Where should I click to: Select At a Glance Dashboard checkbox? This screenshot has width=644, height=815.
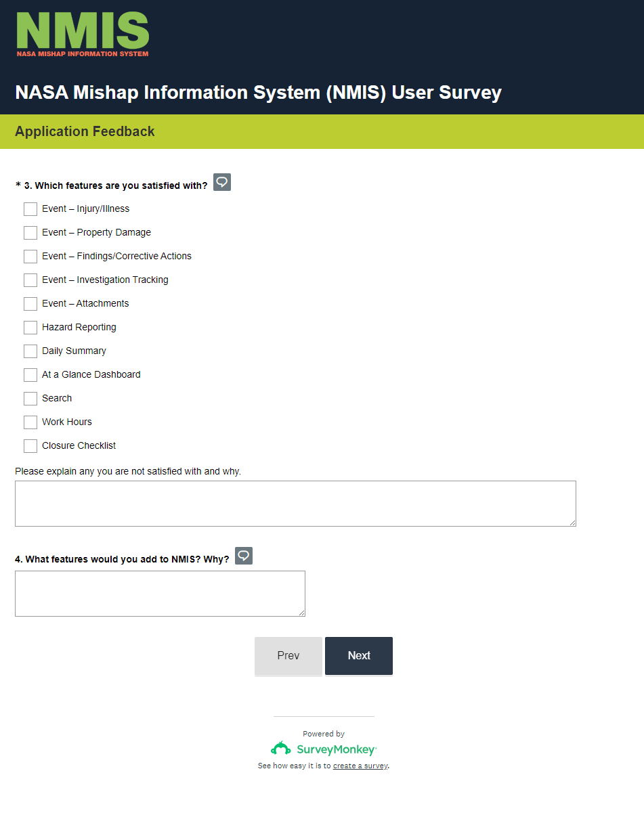click(x=30, y=375)
